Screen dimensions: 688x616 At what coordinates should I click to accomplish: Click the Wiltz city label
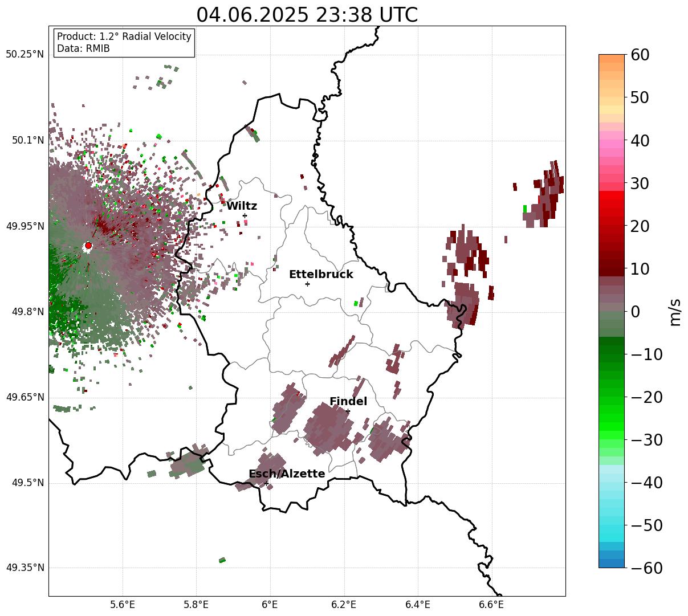[242, 206]
